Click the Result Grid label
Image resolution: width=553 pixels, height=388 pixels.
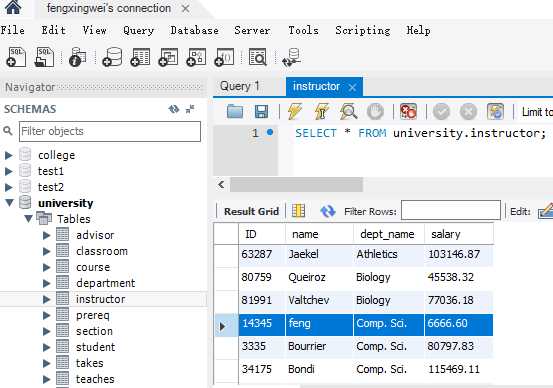pyautogui.click(x=251, y=211)
